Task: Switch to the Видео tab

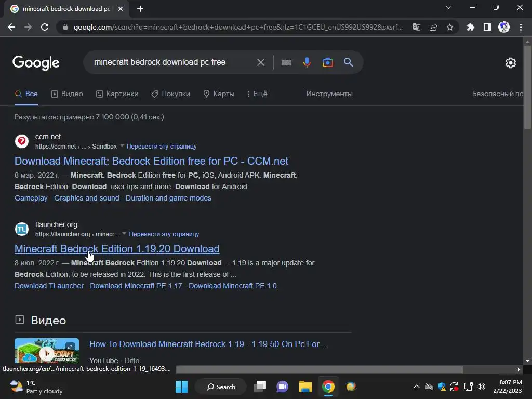Action: [x=67, y=94]
